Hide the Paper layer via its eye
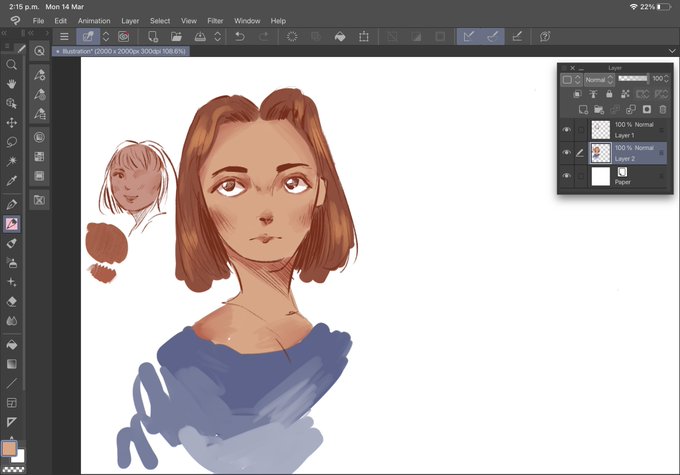Image resolution: width=680 pixels, height=475 pixels. point(566,176)
